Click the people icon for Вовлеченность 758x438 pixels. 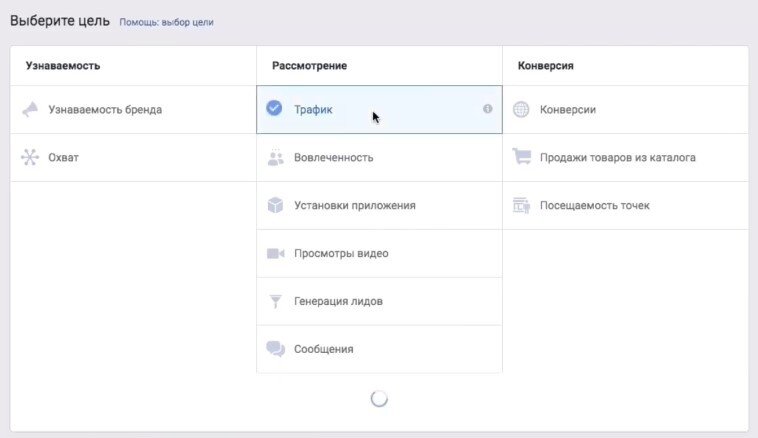(276, 158)
